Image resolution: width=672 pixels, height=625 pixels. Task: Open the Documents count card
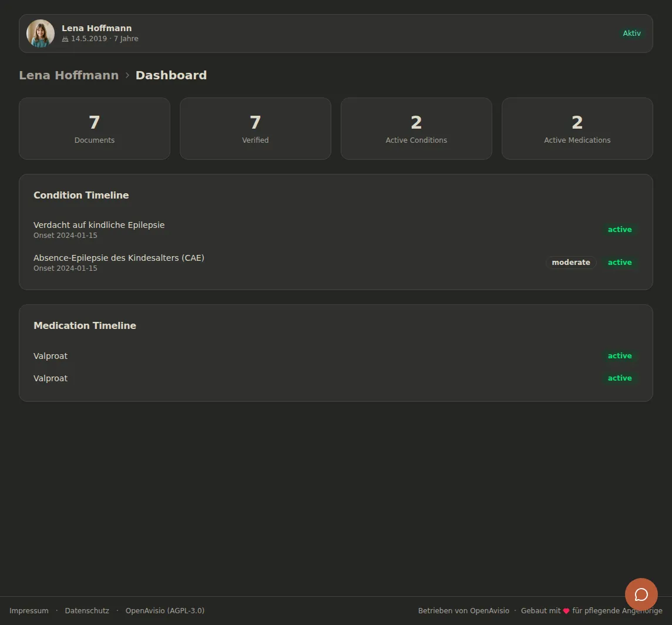pyautogui.click(x=95, y=129)
